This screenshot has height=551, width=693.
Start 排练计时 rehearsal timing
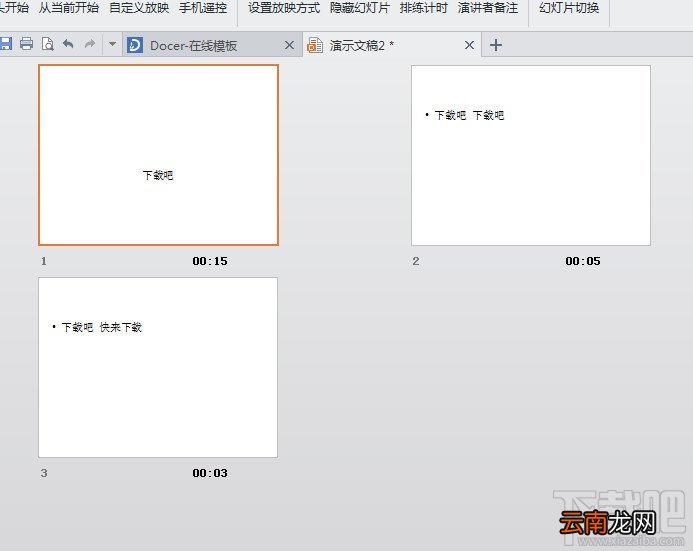(x=423, y=8)
